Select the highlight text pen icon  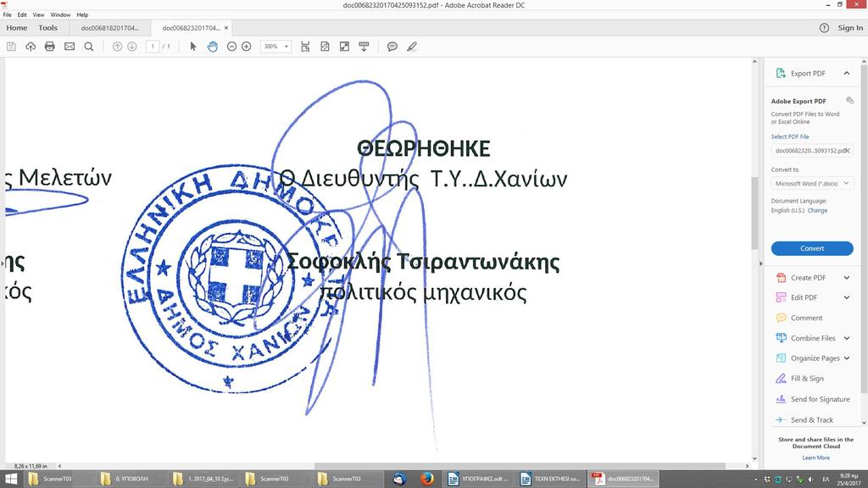point(412,47)
